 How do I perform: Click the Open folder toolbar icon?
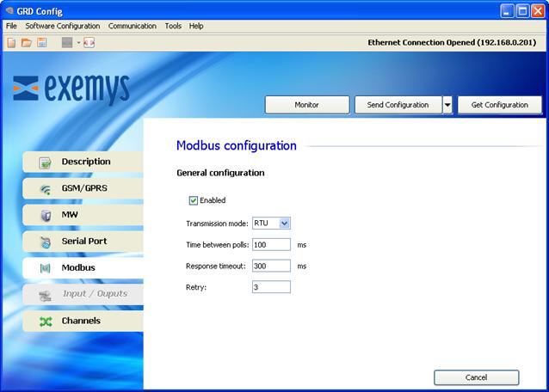click(x=26, y=42)
